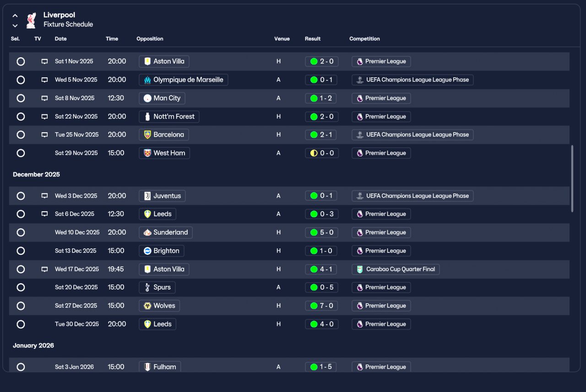Click West Ham club badge

click(x=147, y=153)
